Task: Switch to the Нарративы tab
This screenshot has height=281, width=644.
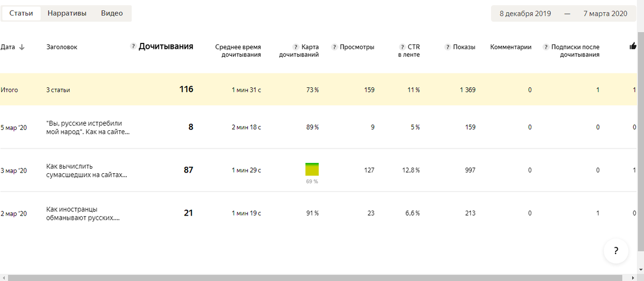Action: pos(67,13)
